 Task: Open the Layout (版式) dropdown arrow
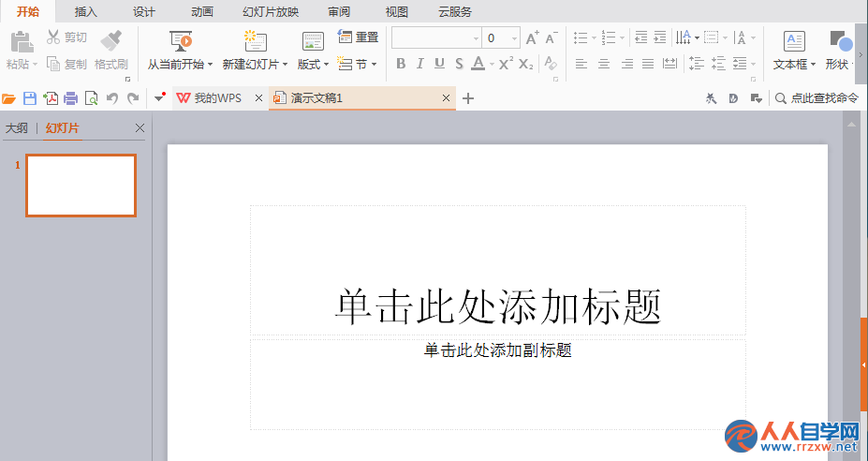click(326, 65)
